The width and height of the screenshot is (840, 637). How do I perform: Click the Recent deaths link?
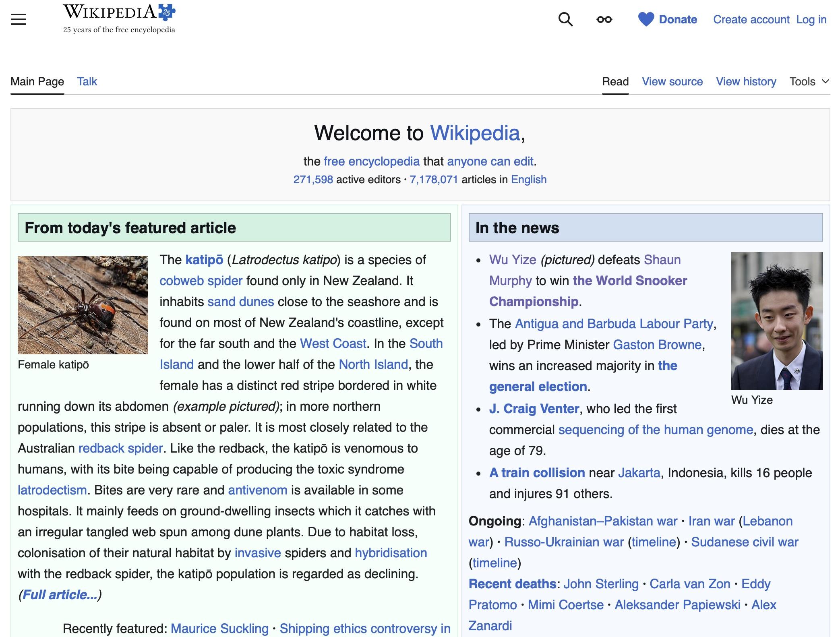coord(512,584)
